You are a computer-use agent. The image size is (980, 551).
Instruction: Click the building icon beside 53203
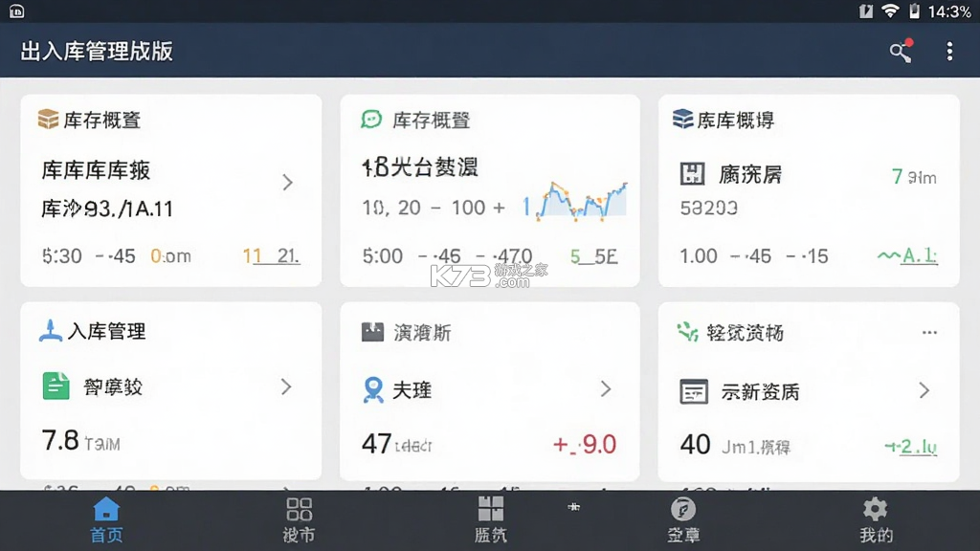tap(693, 174)
